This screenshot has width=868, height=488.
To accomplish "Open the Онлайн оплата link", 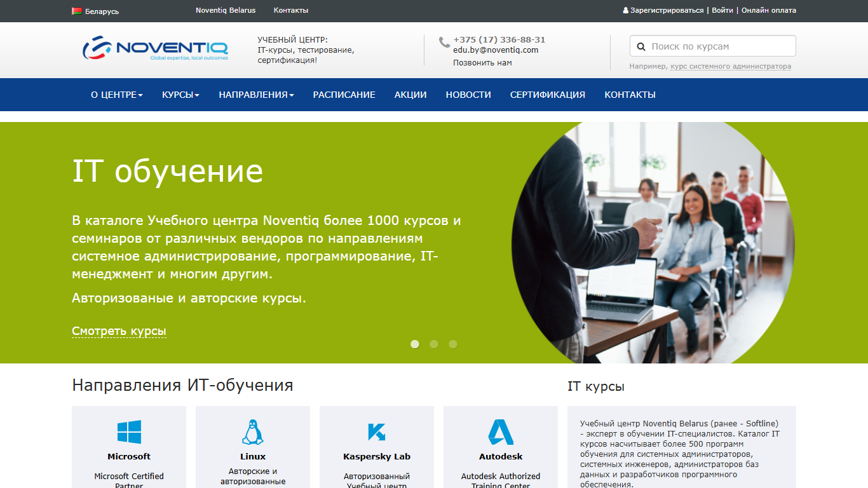I will pos(769,10).
